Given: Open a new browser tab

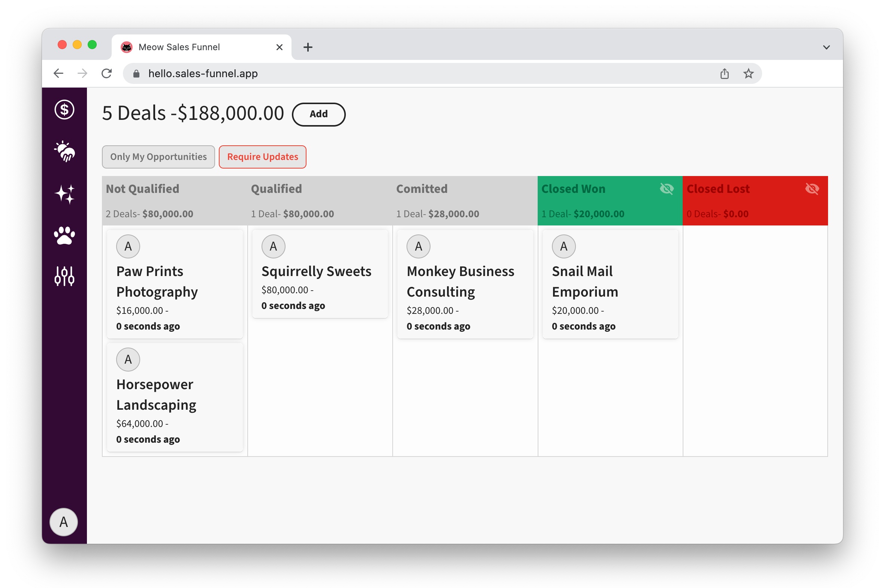Looking at the screenshot, I should tap(308, 47).
